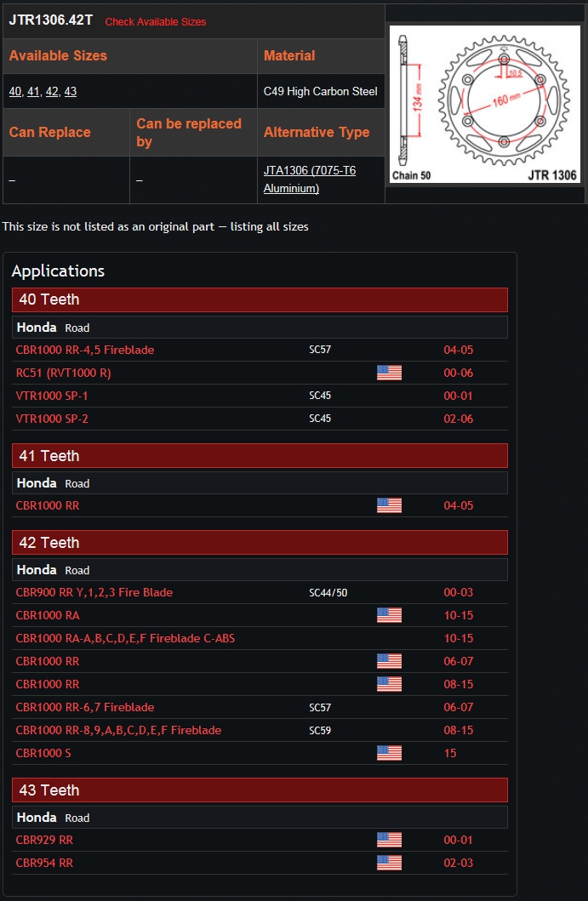Click the 43 Teeth section header
The height and width of the screenshot is (901, 588).
(260, 790)
